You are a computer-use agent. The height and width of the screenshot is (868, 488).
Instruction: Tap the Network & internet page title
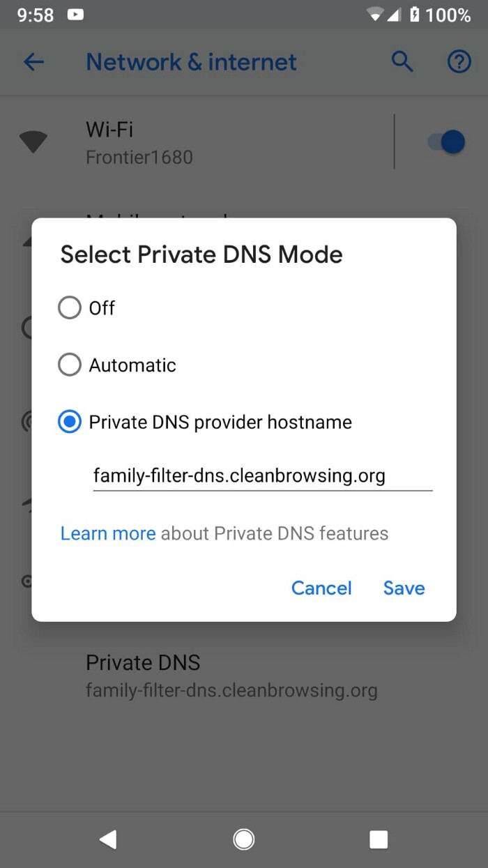(x=191, y=62)
